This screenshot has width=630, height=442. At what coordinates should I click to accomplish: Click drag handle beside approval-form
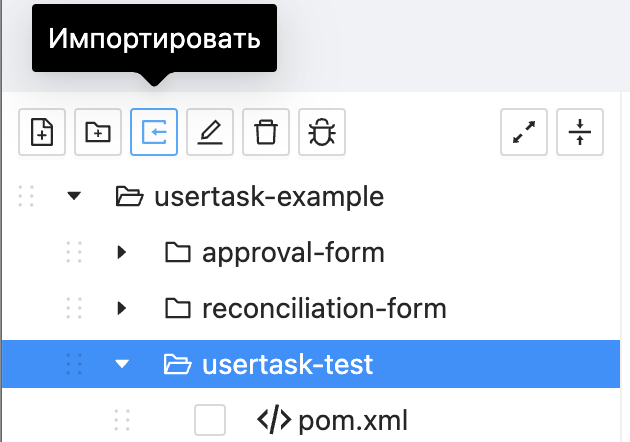(73, 252)
